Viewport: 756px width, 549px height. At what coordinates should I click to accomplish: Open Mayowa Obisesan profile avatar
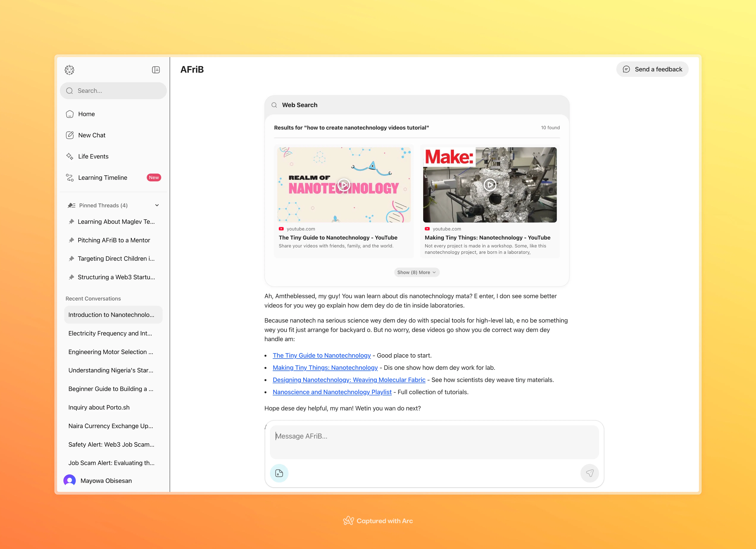[x=69, y=481]
